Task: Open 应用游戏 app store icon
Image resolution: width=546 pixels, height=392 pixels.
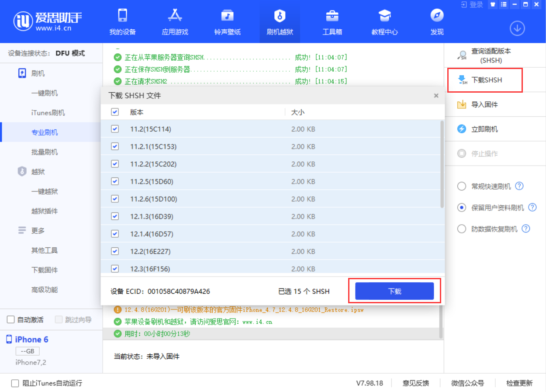Action: click(x=175, y=16)
